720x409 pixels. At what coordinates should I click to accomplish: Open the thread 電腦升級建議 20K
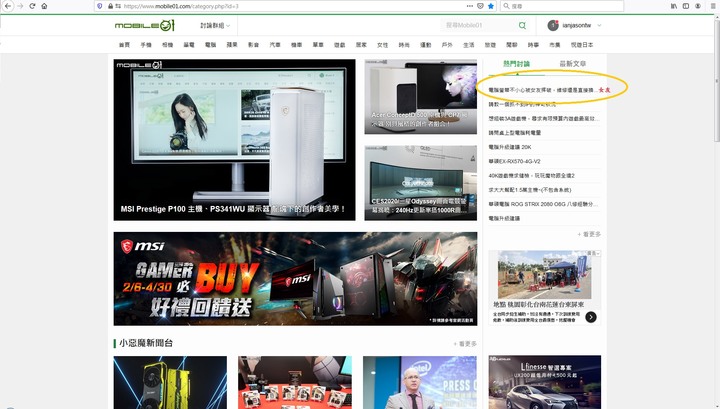tap(510, 147)
